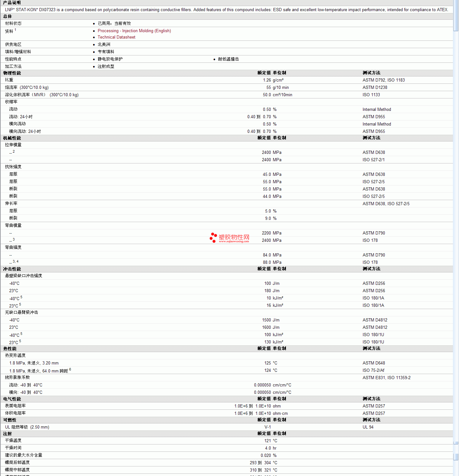This screenshot has height=476, width=459.
Task: Click the 注射成型 processing method value
Action: pyautogui.click(x=106, y=67)
